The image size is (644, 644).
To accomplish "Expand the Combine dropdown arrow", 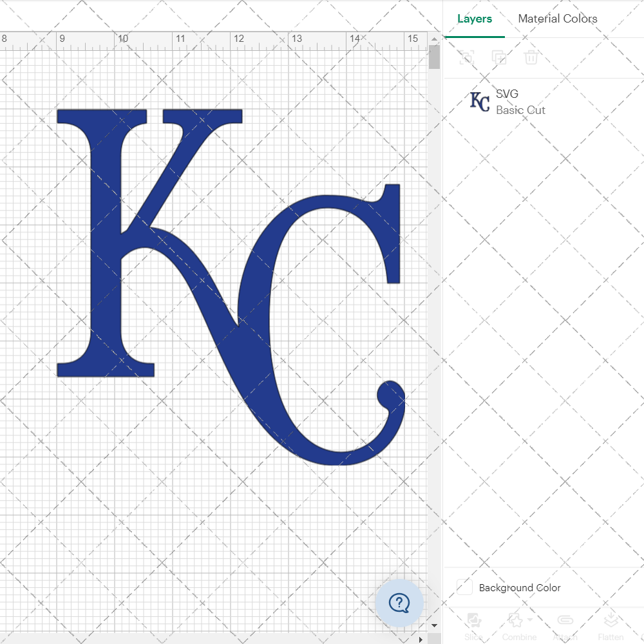I will (x=530, y=620).
